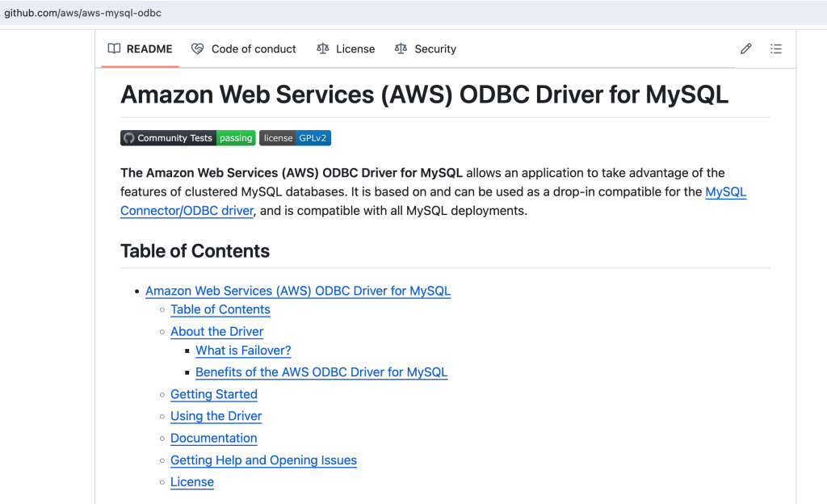The height and width of the screenshot is (504, 827).
Task: Open the Security tab
Action: click(426, 49)
